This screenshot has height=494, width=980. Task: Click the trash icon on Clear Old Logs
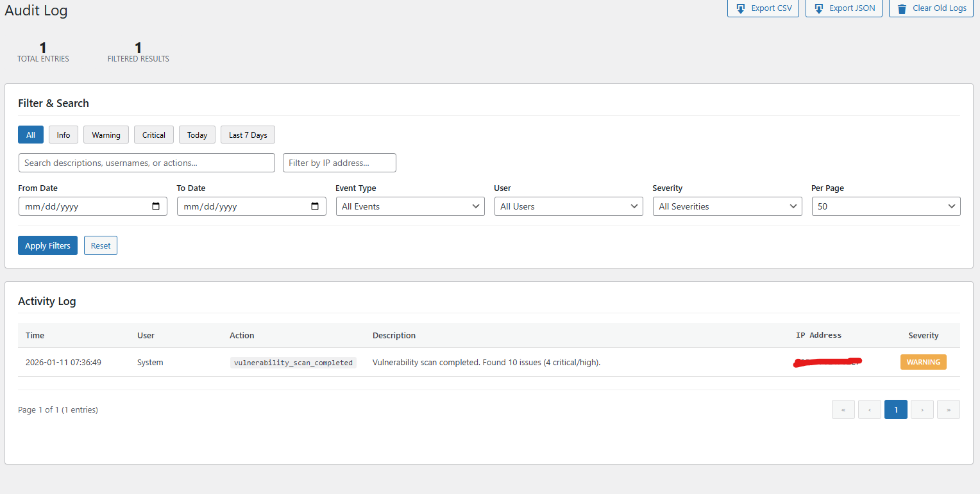pyautogui.click(x=903, y=8)
